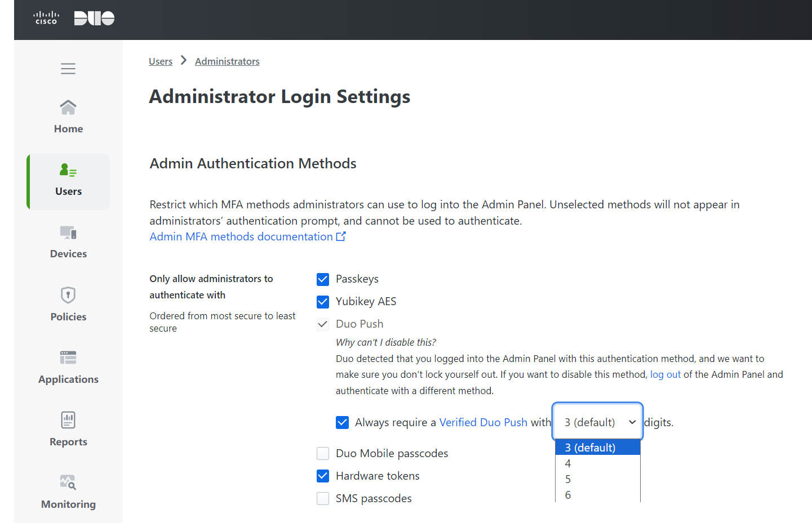Open the Reports sidebar icon
The height and width of the screenshot is (523, 812).
(68, 420)
